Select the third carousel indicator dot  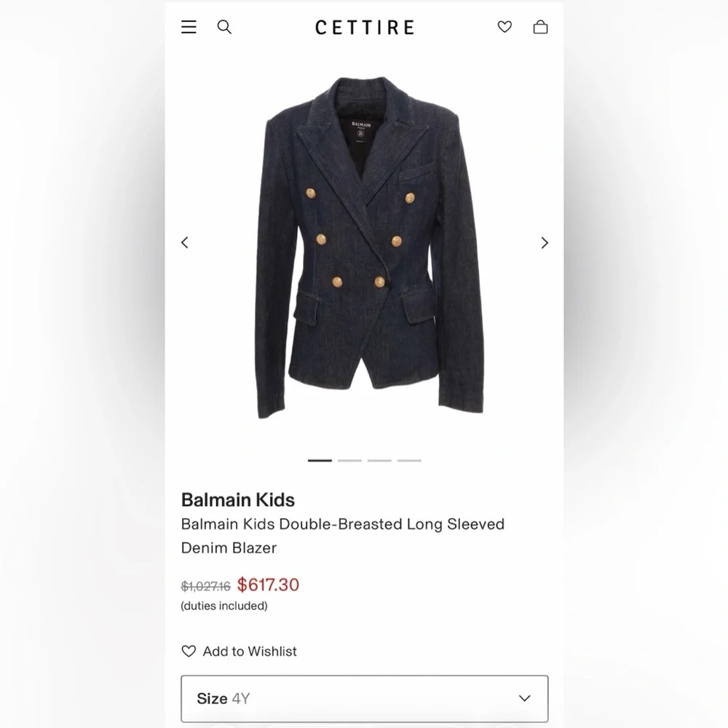[x=379, y=460]
